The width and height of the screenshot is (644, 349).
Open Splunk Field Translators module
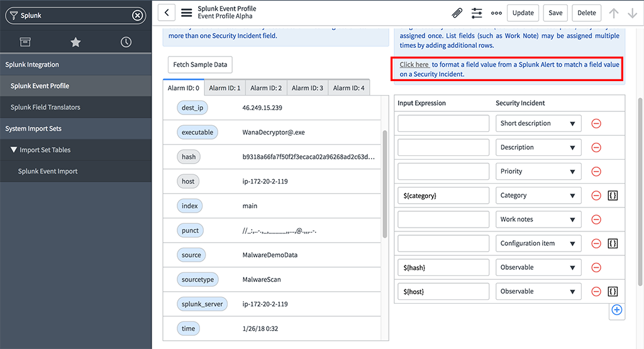(75, 107)
